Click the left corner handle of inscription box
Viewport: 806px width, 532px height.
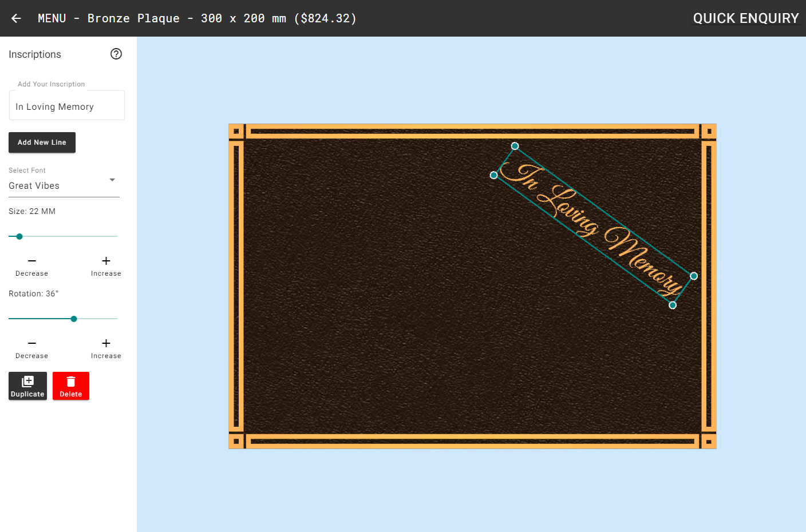click(493, 175)
